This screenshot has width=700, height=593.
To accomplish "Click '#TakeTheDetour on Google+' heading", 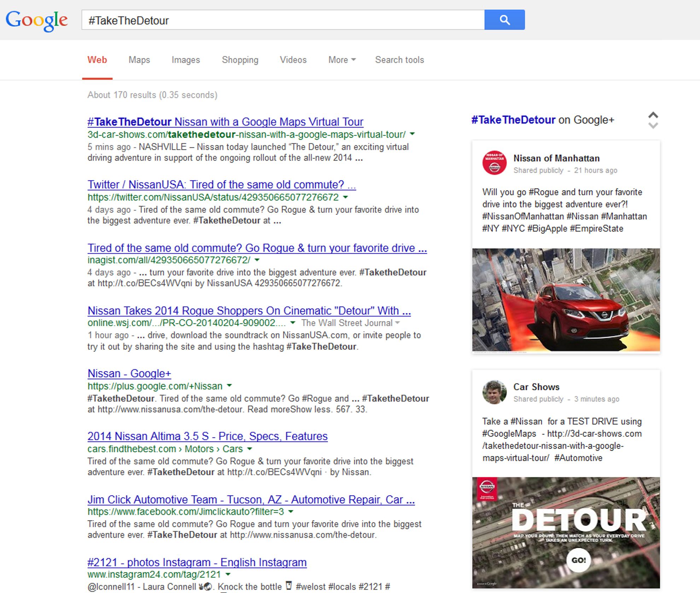I will 543,120.
